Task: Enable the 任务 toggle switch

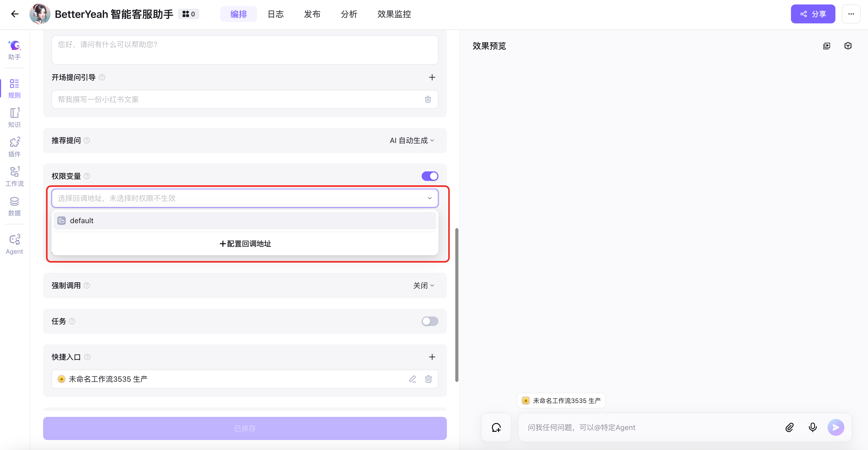Action: point(430,321)
